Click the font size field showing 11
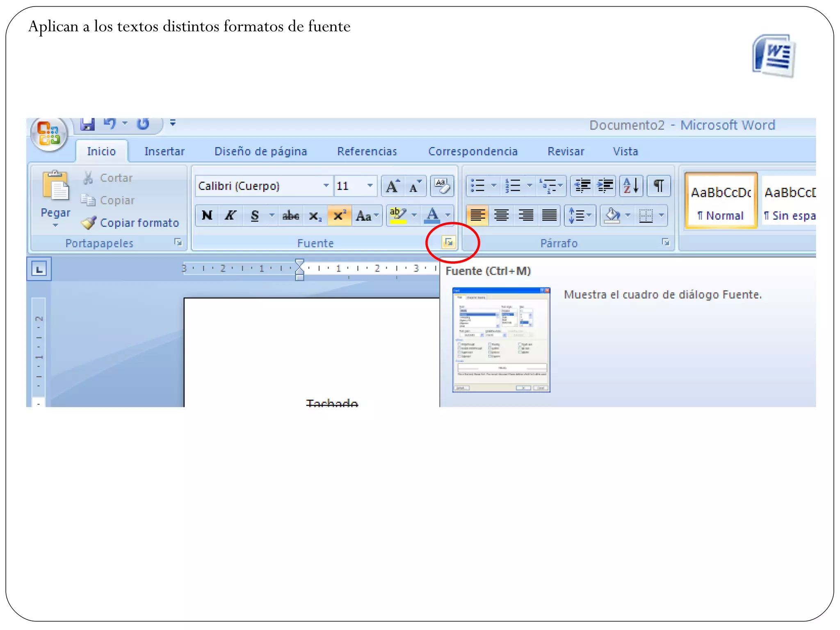Image resolution: width=840 pixels, height=630 pixels. pyautogui.click(x=349, y=186)
